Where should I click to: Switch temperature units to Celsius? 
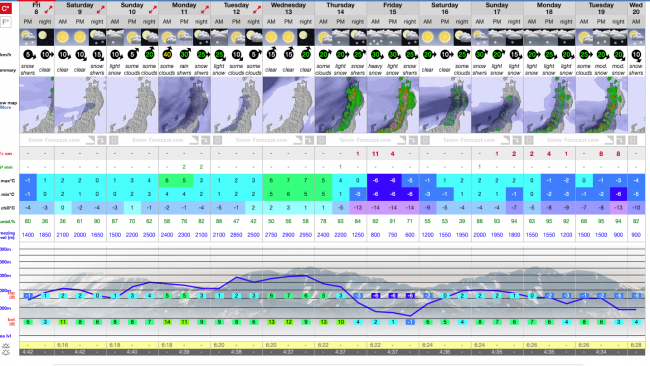(5, 8)
